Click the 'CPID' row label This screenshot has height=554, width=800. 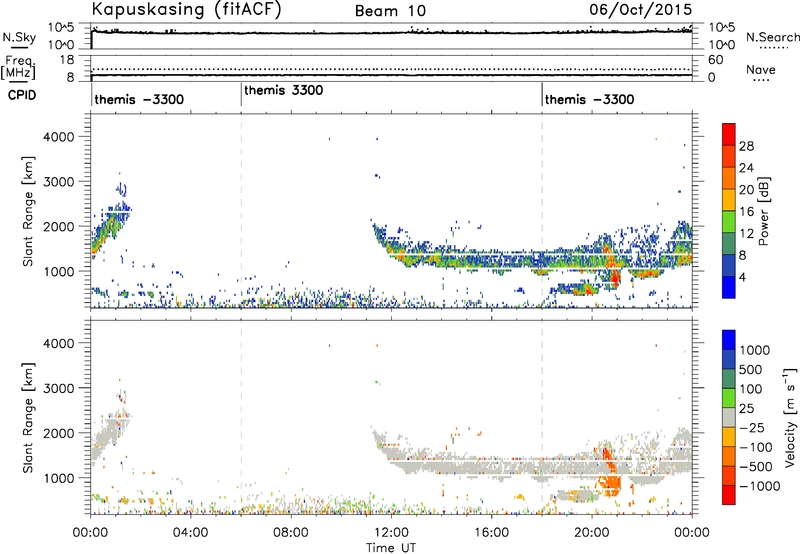click(x=22, y=95)
